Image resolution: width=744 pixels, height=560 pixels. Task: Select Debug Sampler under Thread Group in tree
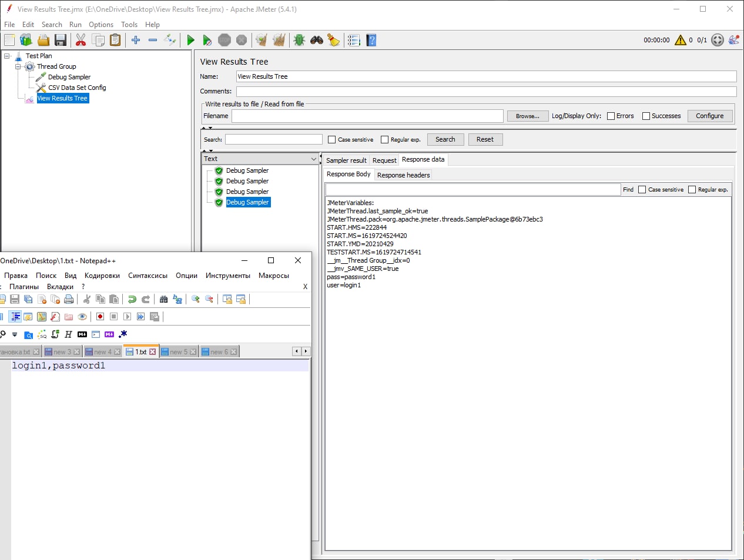tap(69, 77)
